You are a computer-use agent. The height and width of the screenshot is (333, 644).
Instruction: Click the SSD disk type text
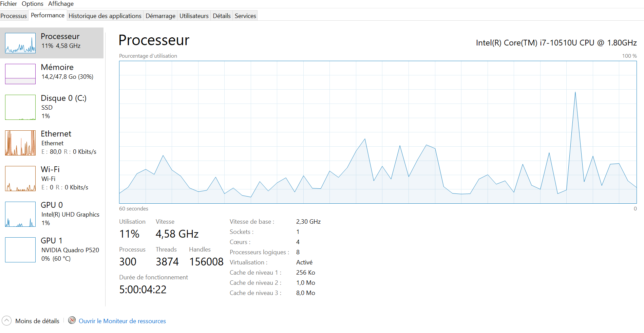coord(47,108)
